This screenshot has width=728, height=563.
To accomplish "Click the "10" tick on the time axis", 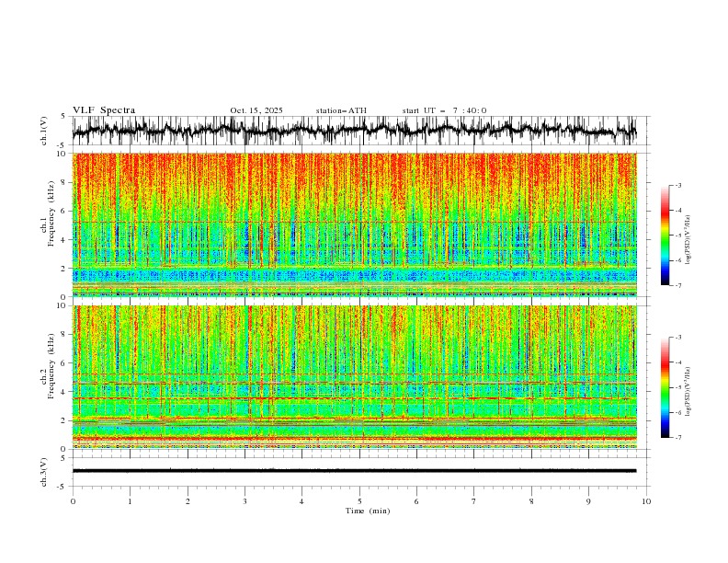I will tap(646, 501).
